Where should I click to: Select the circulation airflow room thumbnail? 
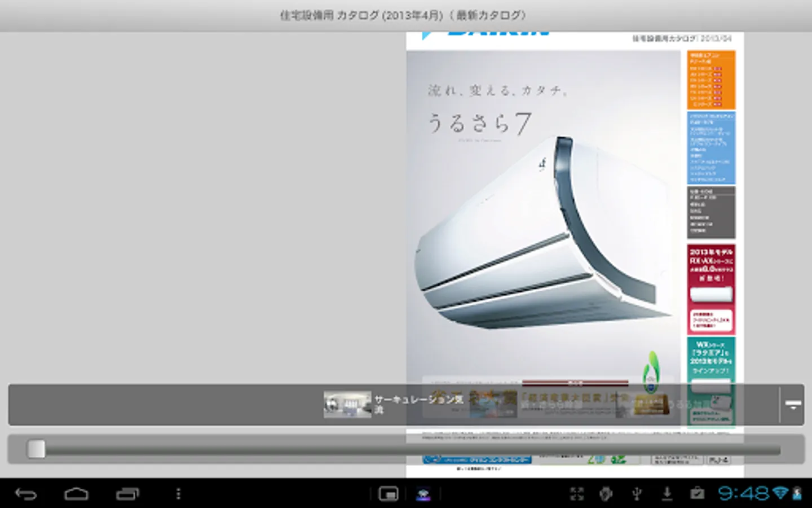coord(347,404)
